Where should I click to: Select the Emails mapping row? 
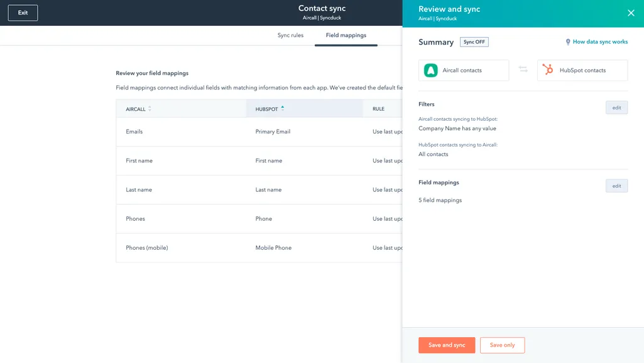[258, 131]
